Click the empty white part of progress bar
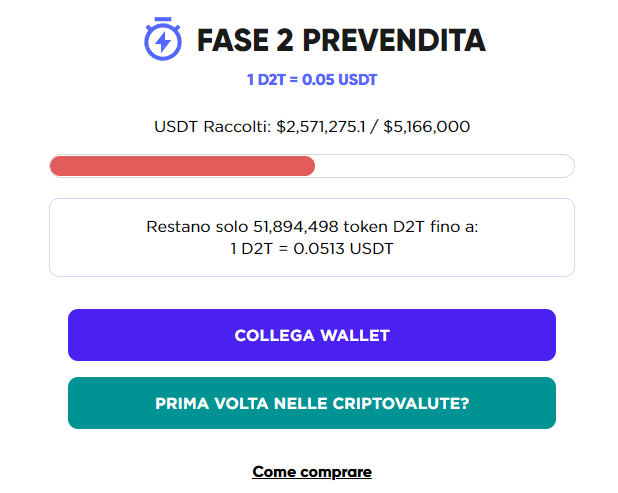Image resolution: width=618 pixels, height=493 pixels. (444, 166)
